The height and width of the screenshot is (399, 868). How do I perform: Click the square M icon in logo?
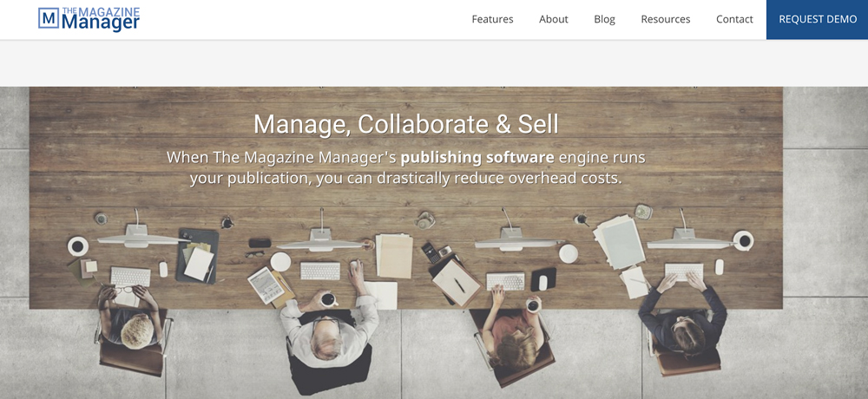(49, 18)
